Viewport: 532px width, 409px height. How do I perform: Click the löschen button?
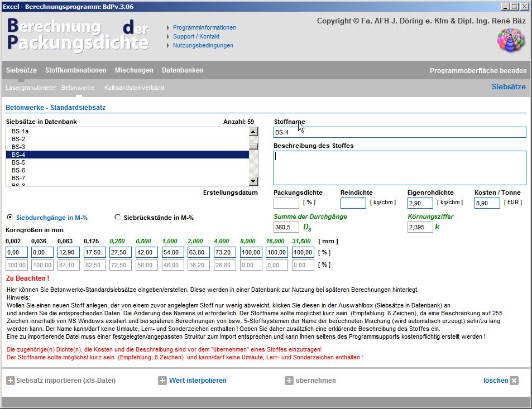pos(496,381)
